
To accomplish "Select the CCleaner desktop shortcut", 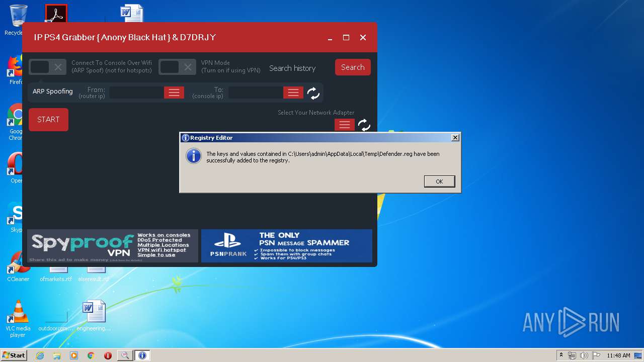I will coord(18,266).
